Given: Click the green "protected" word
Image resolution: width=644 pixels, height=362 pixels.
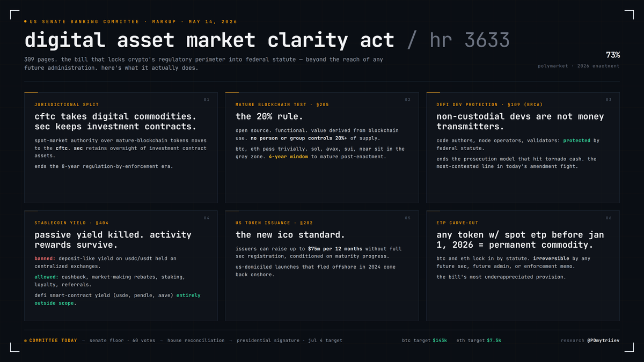Looking at the screenshot, I should click(576, 141).
